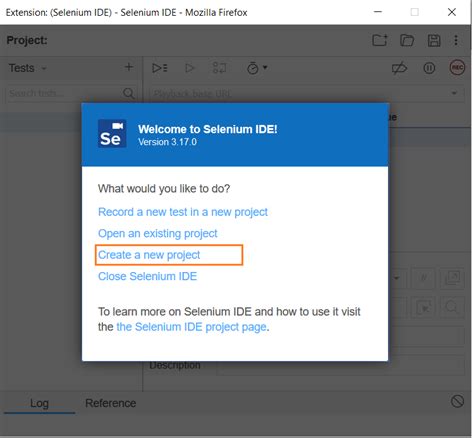Minimize the Firefox window
This screenshot has height=438, width=474.
click(x=378, y=12)
